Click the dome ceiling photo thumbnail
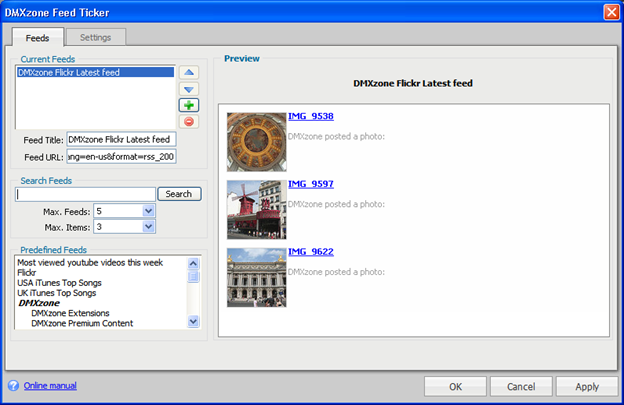The width and height of the screenshot is (624, 405). coord(257,142)
